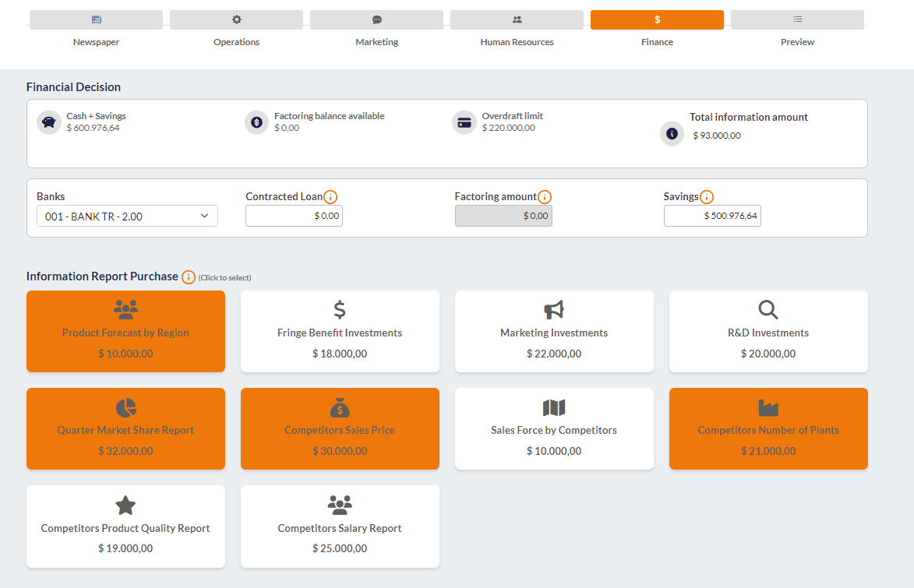Screen dimensions: 914x588
Task: Click the info icon next to Savings
Action: (x=707, y=197)
